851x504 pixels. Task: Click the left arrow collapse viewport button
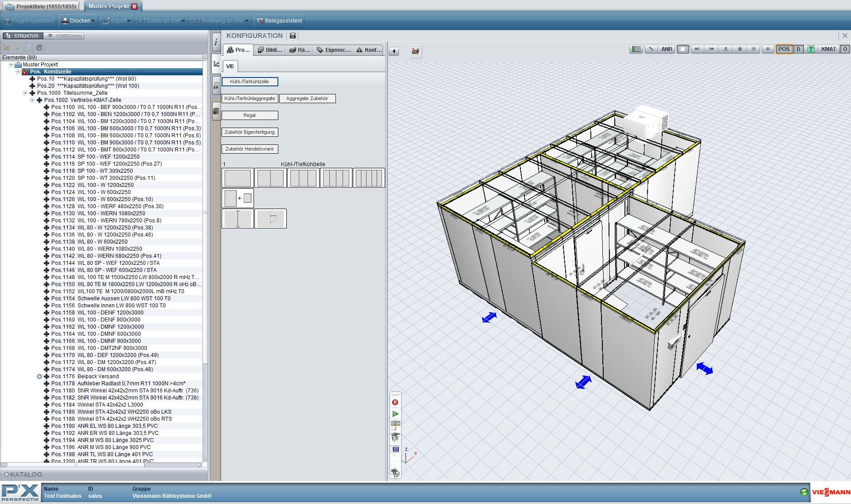tap(394, 51)
